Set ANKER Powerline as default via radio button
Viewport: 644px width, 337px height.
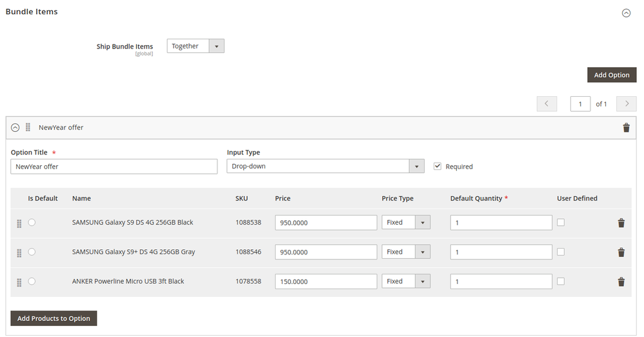pyautogui.click(x=32, y=281)
